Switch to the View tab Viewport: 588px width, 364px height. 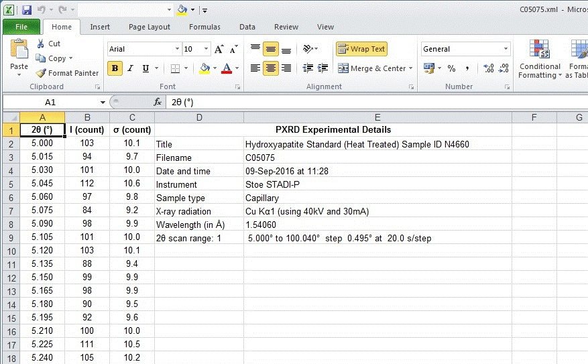click(x=325, y=27)
